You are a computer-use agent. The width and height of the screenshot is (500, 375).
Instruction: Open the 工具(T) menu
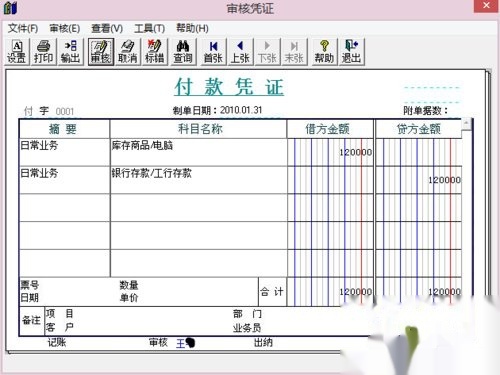[150, 28]
